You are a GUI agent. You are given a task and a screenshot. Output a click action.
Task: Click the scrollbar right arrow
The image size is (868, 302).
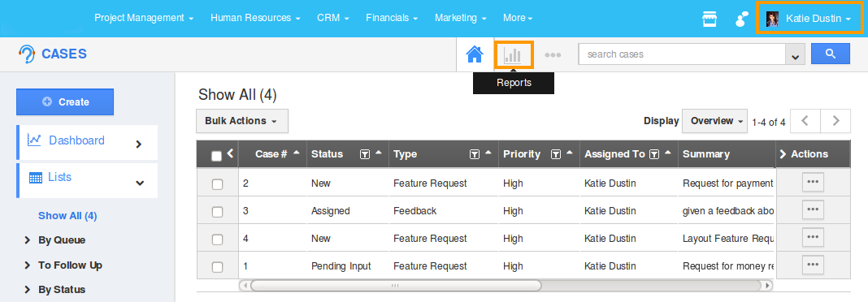tap(766, 286)
